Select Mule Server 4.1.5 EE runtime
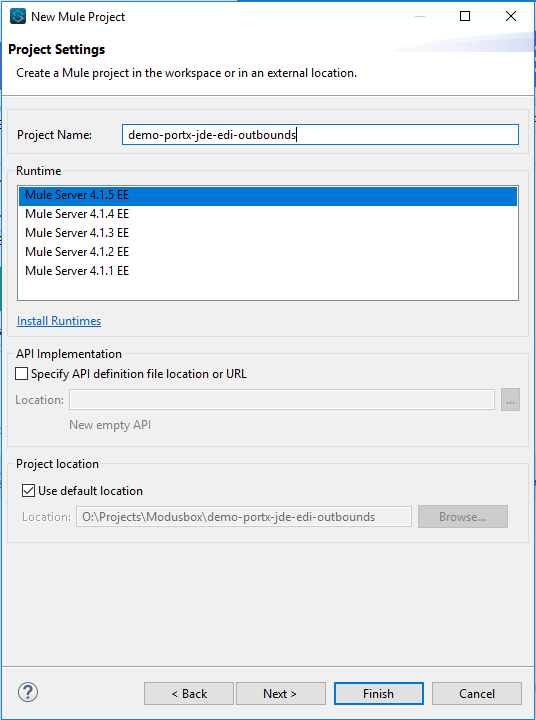Screen dimensions: 536x720 268,195
